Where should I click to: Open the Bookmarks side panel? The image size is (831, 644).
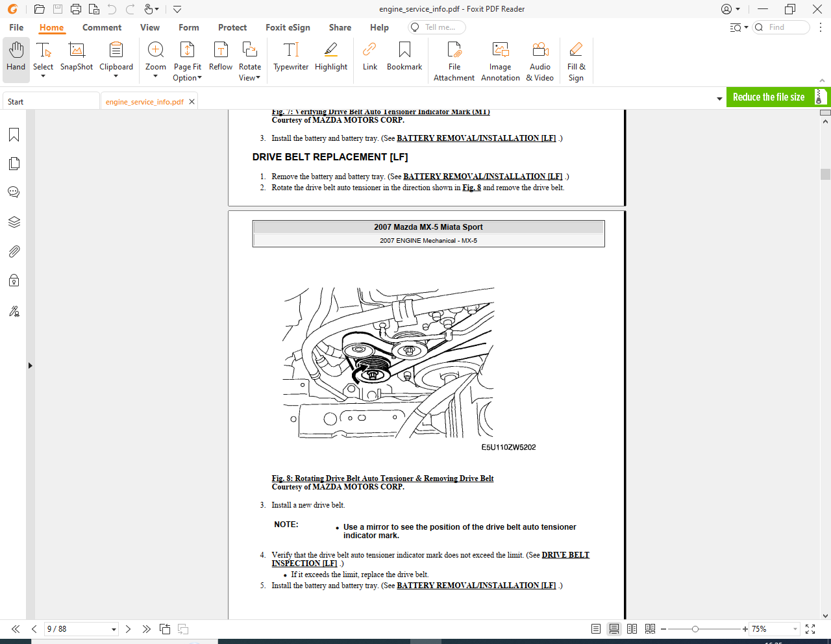[x=14, y=135]
